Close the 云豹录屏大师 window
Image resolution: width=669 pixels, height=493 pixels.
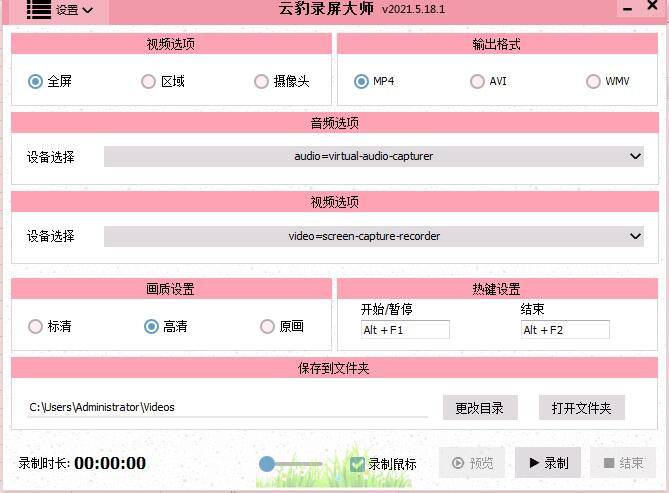click(x=652, y=6)
